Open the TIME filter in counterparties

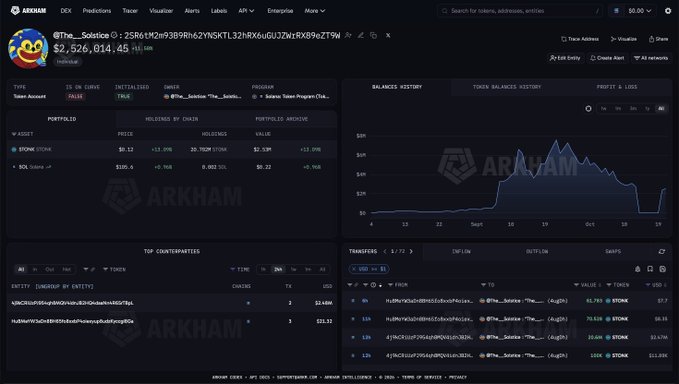240,269
